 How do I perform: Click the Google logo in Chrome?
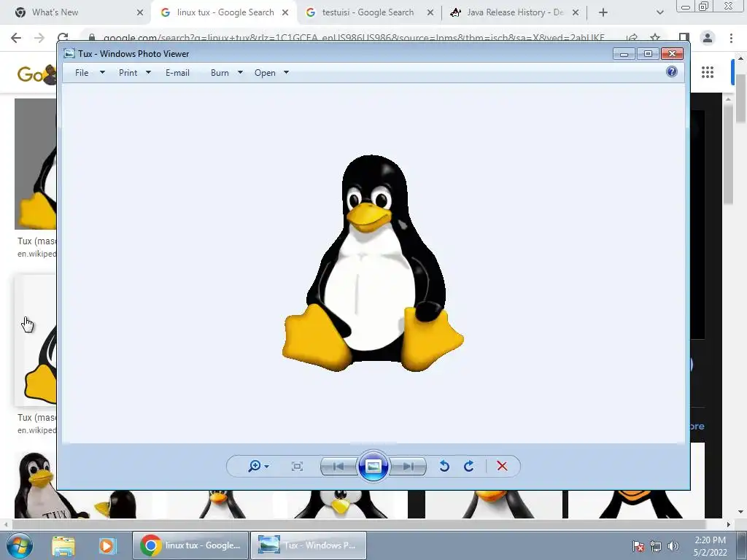click(x=36, y=75)
